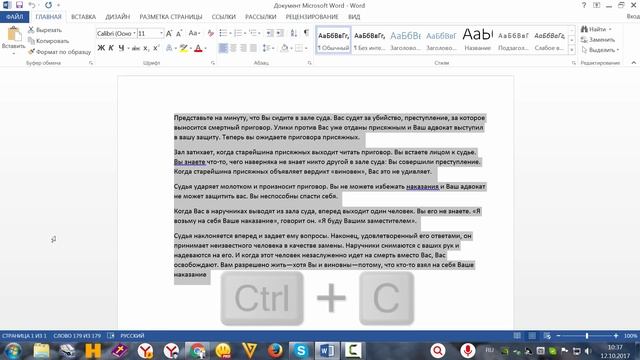Open borders button
Viewport: 640px width, 360px height.
[x=299, y=48]
